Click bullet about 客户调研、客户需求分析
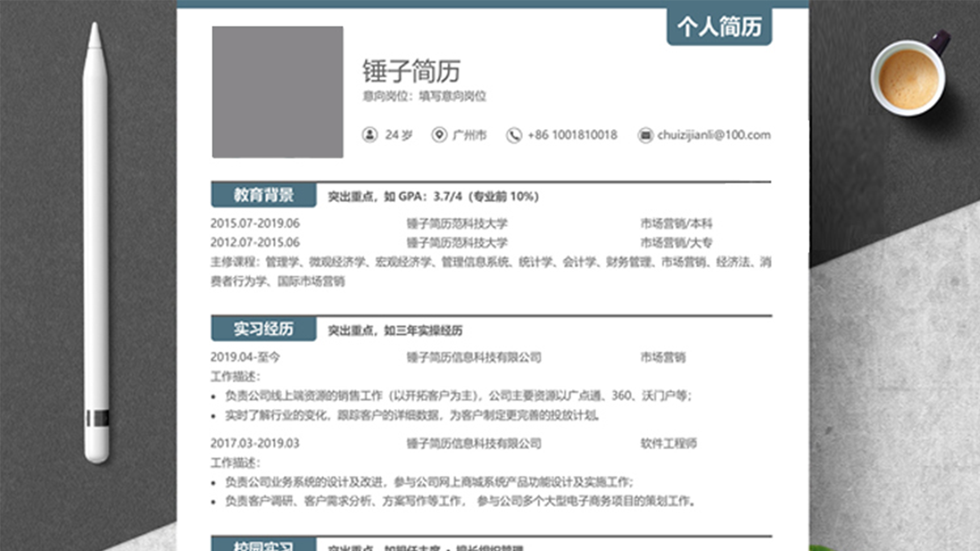The width and height of the screenshot is (980, 551). click(460, 502)
